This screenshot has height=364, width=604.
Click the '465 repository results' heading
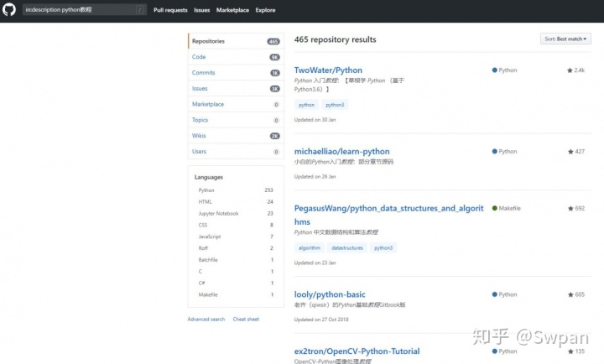coord(335,39)
